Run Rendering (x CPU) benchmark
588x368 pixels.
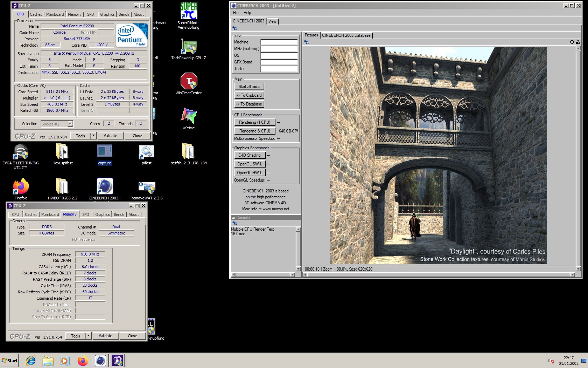pos(255,131)
